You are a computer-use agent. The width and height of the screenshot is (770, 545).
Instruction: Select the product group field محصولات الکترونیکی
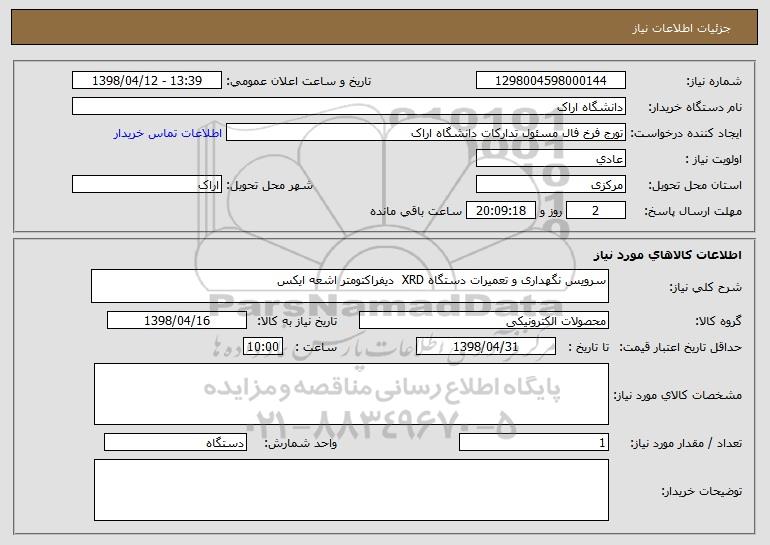pos(484,321)
